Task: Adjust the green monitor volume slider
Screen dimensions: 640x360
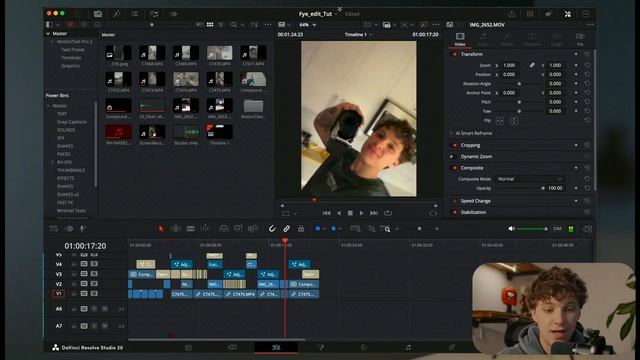Action: pos(531,229)
